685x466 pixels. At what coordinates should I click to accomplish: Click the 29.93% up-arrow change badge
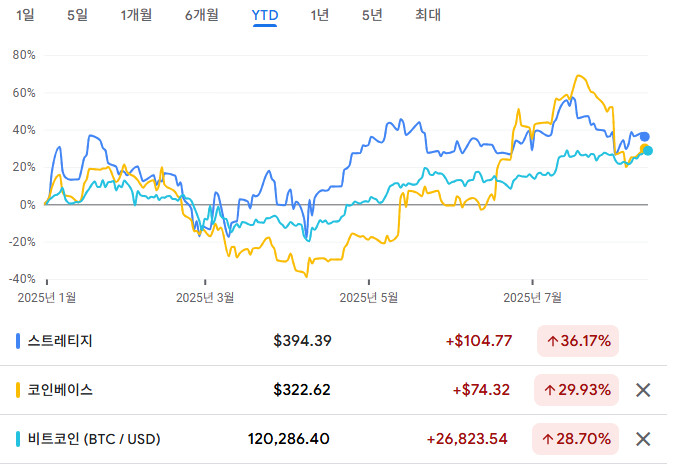tap(578, 390)
